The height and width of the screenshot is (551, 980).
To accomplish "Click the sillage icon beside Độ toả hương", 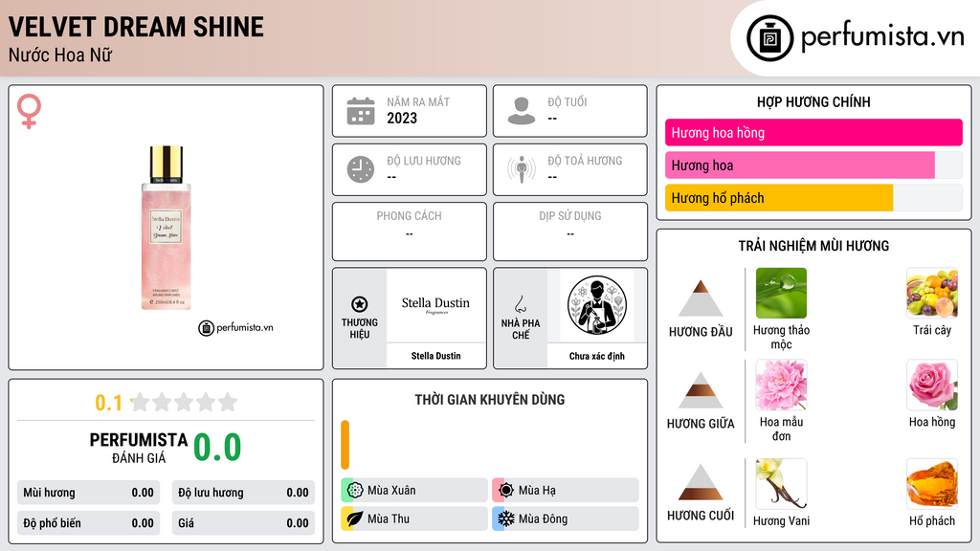I will coord(522,169).
